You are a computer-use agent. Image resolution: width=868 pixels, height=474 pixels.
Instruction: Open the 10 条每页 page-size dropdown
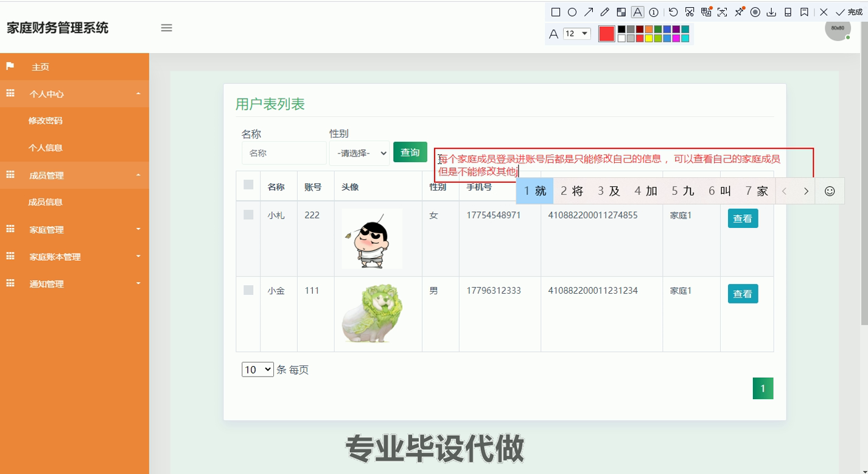click(257, 369)
